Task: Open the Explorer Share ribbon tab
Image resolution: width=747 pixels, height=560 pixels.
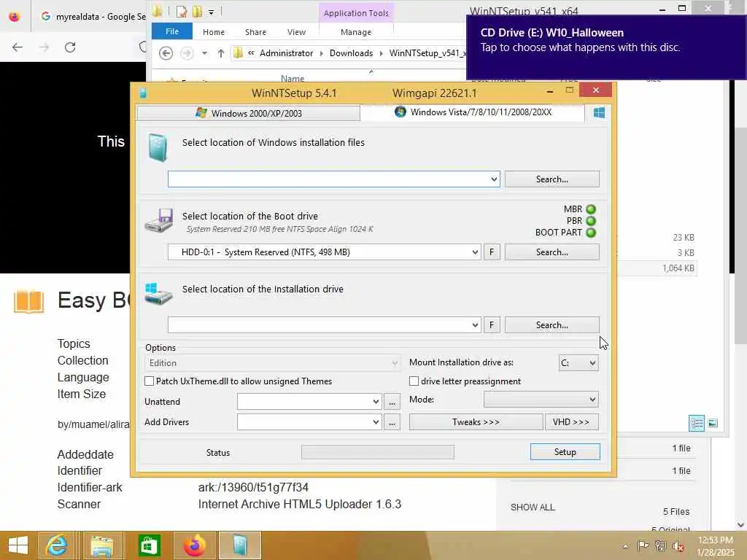Action: 255,32
